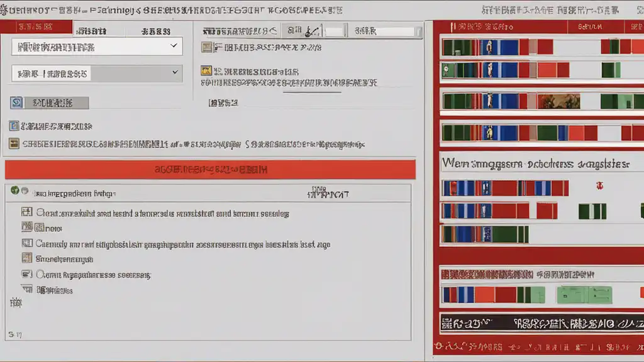
Task: Click the small blue document icon above the brown one
Action: [14, 126]
